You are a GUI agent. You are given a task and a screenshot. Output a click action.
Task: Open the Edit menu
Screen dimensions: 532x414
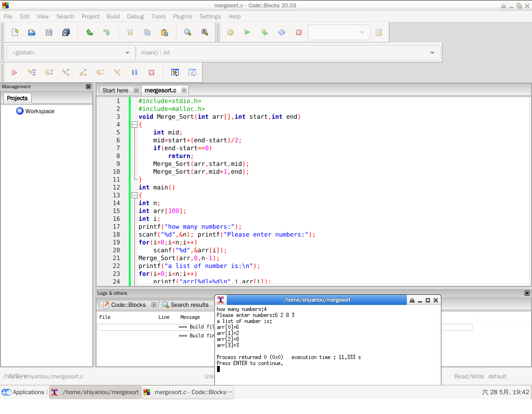tap(24, 16)
